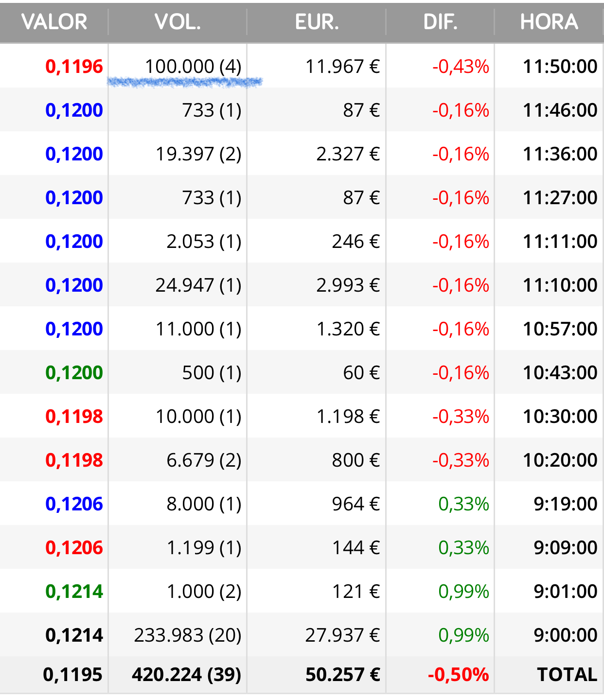
Task: Click the VALOR column header
Action: click(x=54, y=22)
